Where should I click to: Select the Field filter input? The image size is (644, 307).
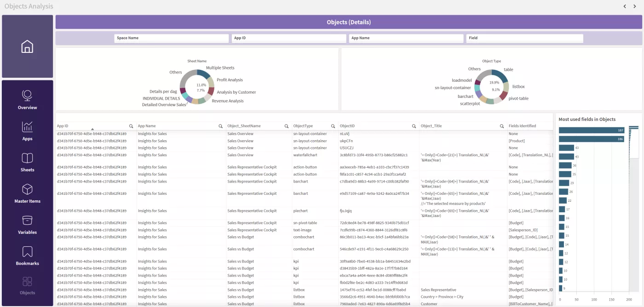524,38
